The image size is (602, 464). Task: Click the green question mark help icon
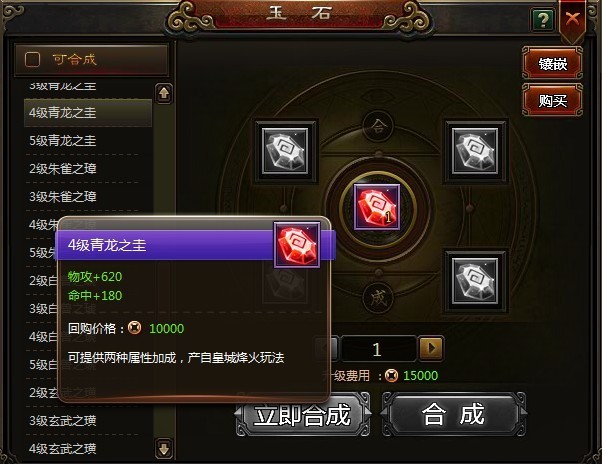(x=543, y=19)
